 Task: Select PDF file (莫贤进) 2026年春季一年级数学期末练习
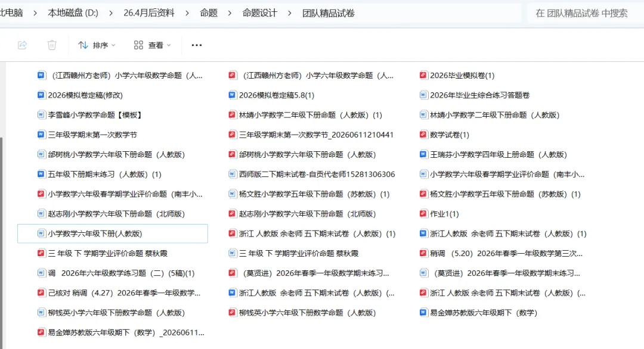click(309, 273)
